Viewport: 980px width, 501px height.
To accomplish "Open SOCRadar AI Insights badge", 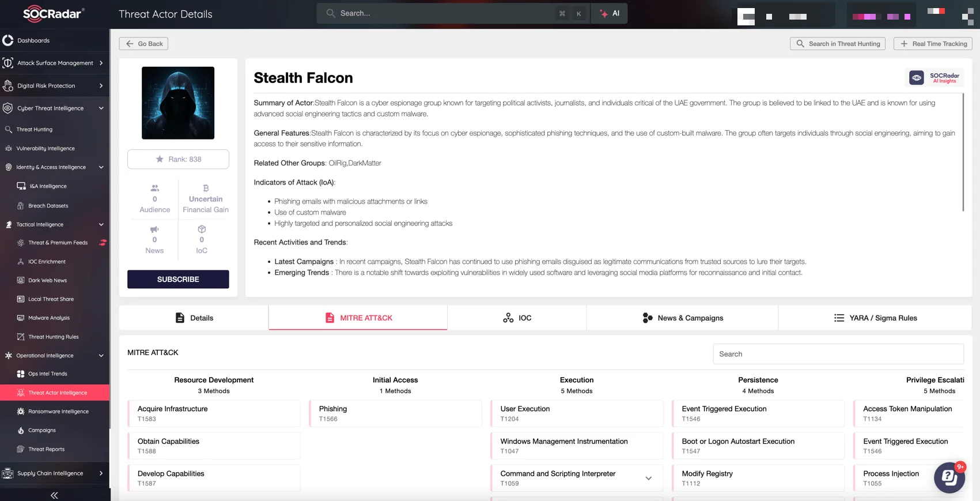I will pyautogui.click(x=934, y=77).
